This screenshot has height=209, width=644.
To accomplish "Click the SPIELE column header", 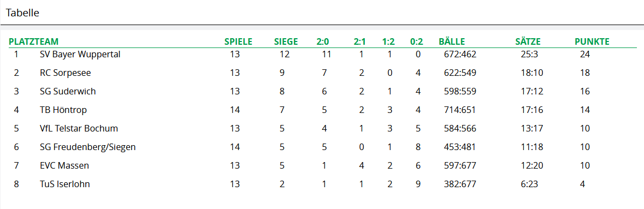I will pyautogui.click(x=238, y=41).
